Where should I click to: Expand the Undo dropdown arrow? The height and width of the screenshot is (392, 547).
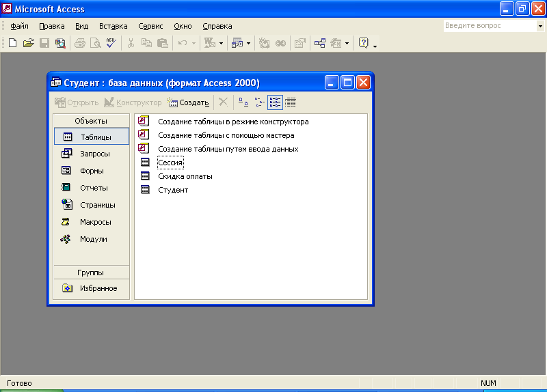(x=194, y=44)
